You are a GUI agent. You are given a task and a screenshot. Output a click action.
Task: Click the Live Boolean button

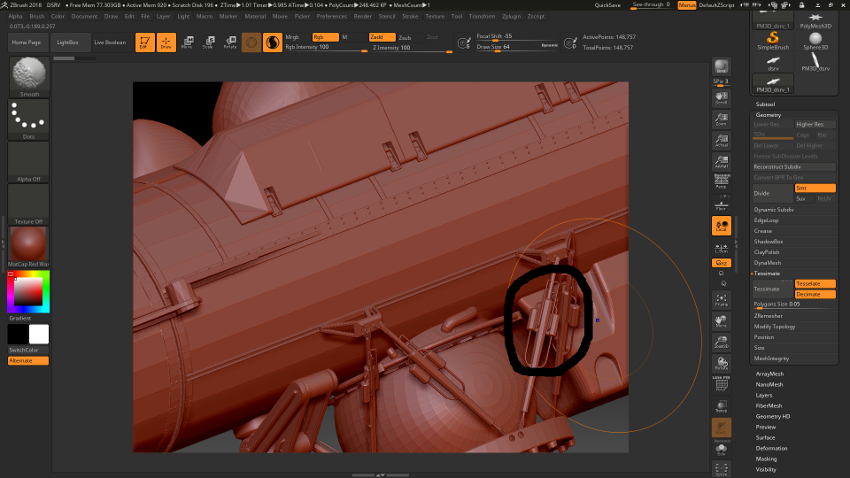point(110,42)
